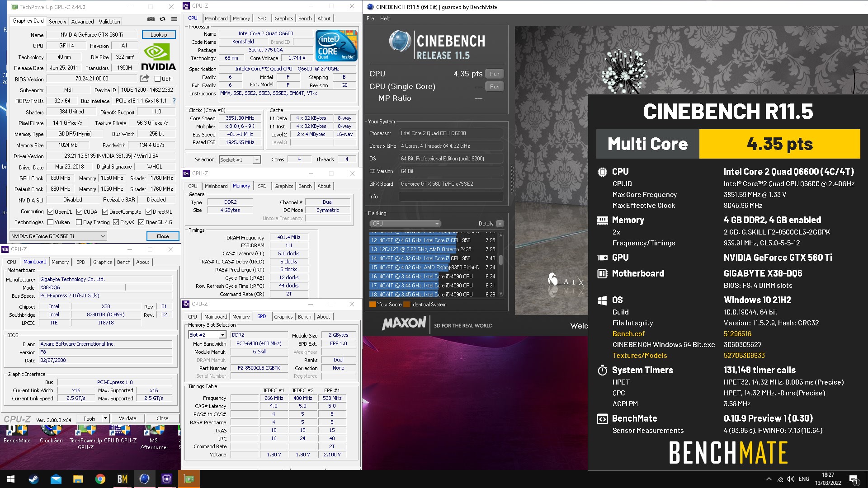Click the ranking list scroll-up arrow
This screenshot has height=488, width=868.
tap(501, 235)
